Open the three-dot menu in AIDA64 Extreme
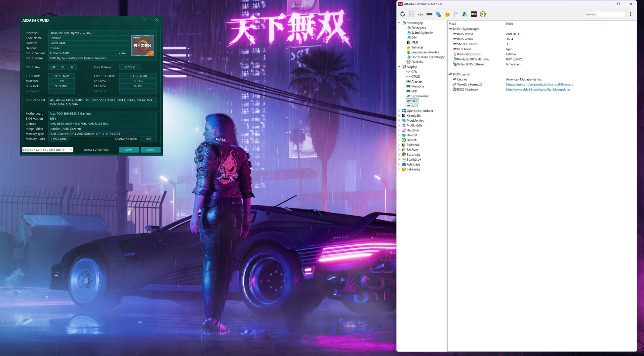 [x=630, y=14]
